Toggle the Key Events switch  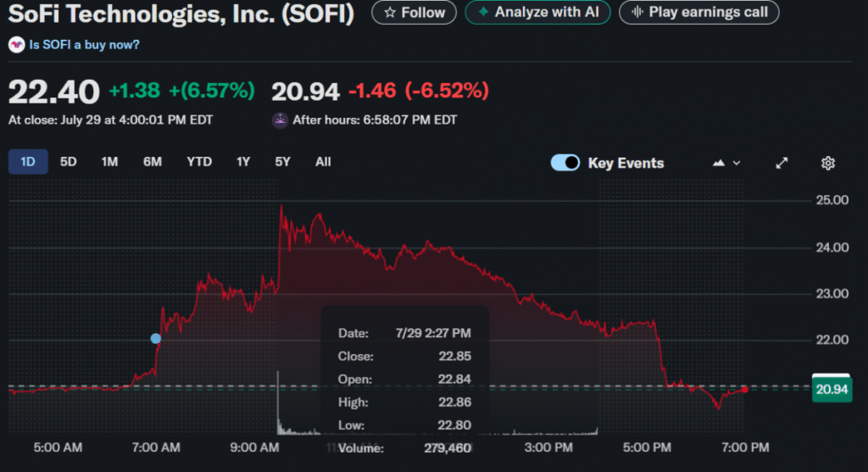(x=565, y=163)
